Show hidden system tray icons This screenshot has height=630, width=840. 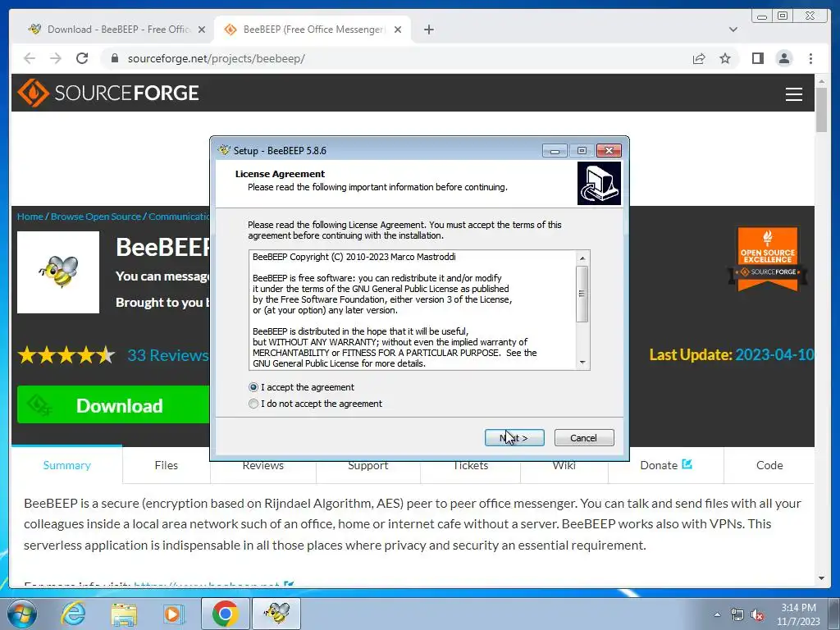(x=717, y=615)
